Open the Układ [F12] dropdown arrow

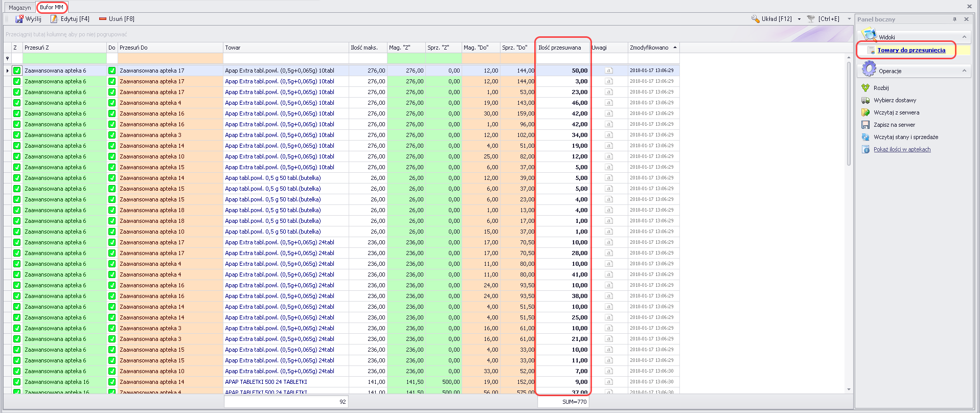(x=799, y=19)
